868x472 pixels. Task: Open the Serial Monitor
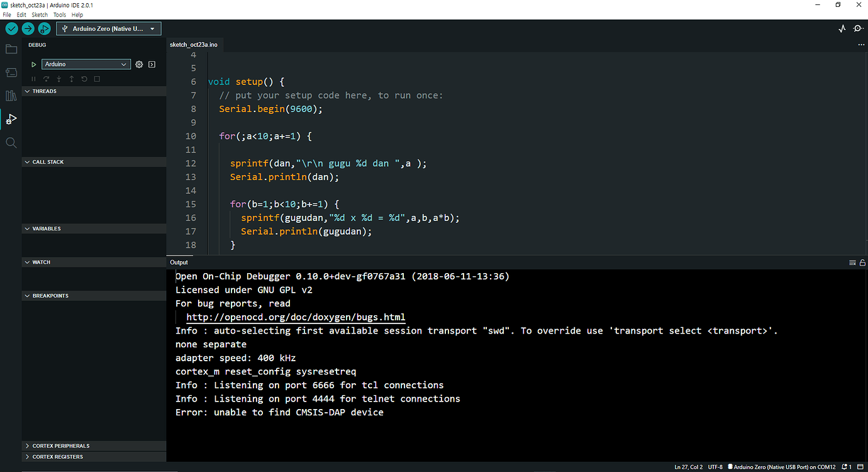[x=858, y=28]
